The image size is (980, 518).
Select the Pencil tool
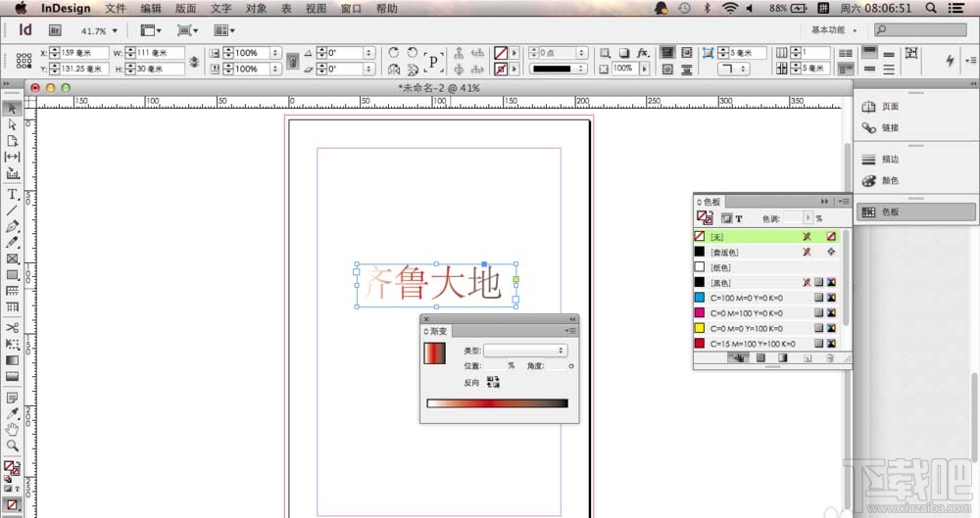coord(12,243)
